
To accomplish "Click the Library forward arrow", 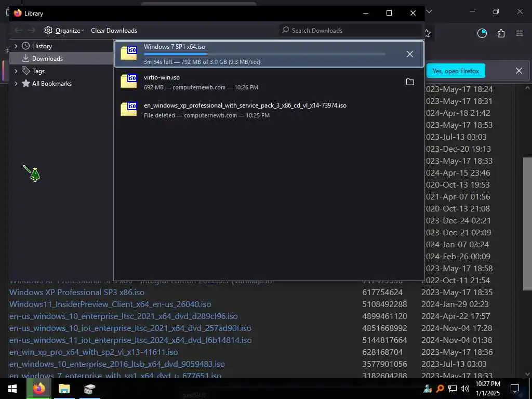I will point(31,30).
